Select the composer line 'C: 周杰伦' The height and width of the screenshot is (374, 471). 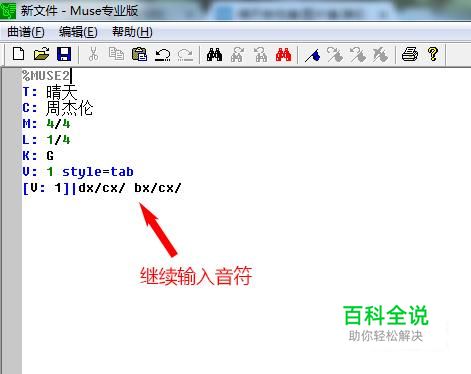[58, 108]
